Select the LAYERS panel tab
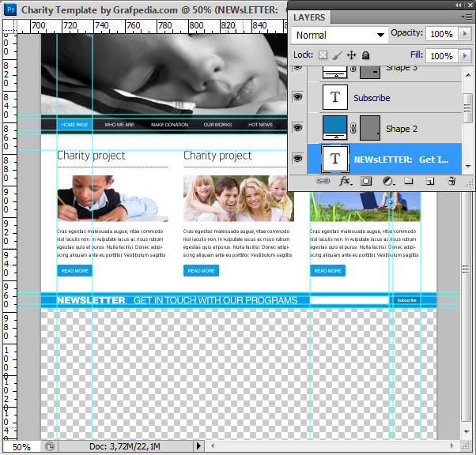 click(309, 17)
